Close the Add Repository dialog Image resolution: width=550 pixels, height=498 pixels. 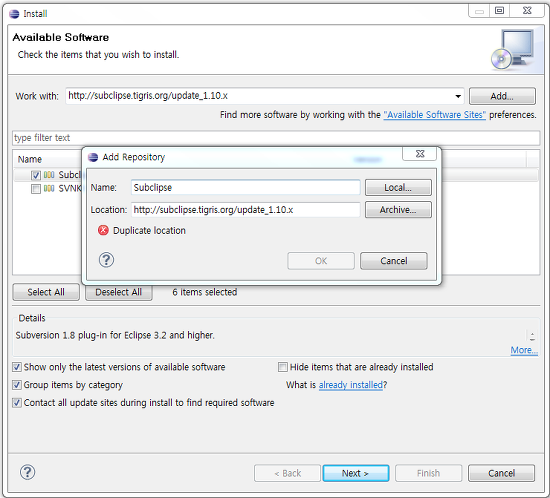[x=420, y=154]
